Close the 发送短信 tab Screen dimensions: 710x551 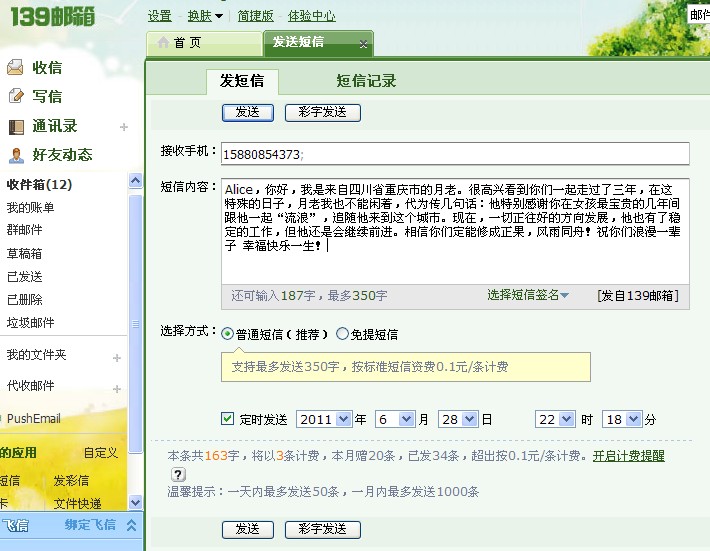(363, 44)
